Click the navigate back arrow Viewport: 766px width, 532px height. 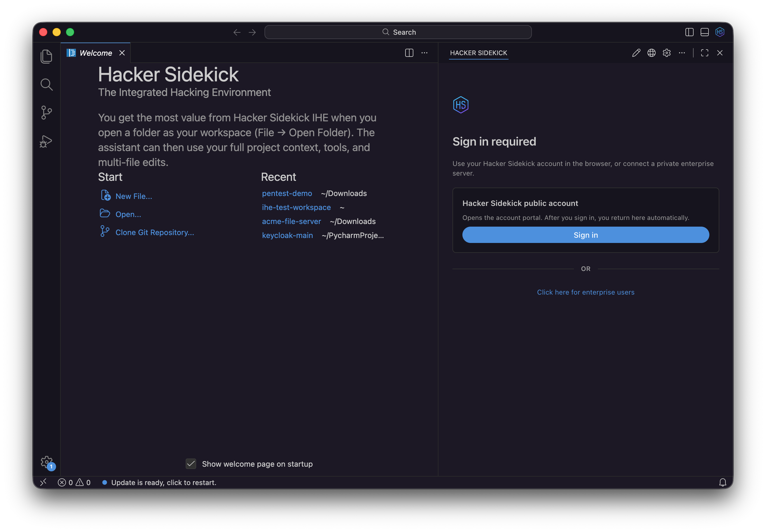point(237,32)
